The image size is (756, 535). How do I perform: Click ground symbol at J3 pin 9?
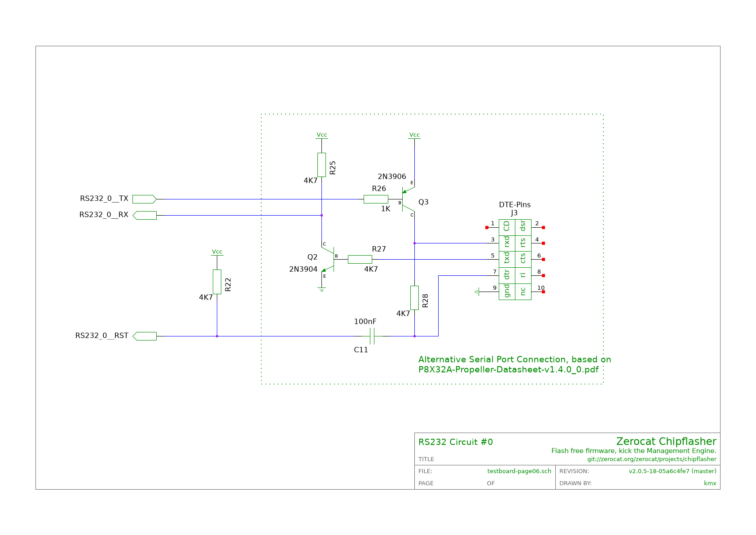click(x=477, y=292)
